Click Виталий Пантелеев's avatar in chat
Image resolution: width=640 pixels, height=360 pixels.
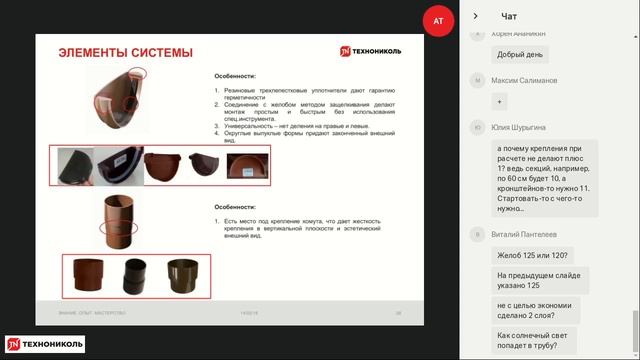coord(477,234)
